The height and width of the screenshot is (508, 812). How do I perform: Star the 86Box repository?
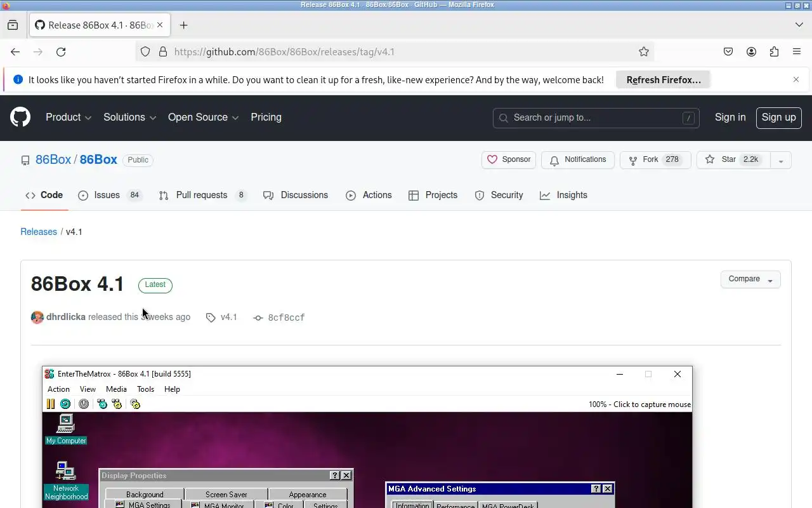pyautogui.click(x=733, y=160)
